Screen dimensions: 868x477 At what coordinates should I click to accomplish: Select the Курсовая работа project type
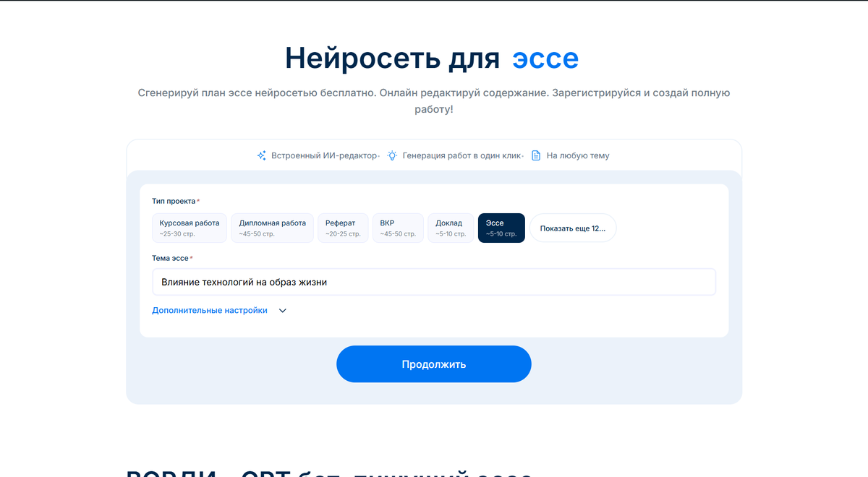click(x=189, y=227)
